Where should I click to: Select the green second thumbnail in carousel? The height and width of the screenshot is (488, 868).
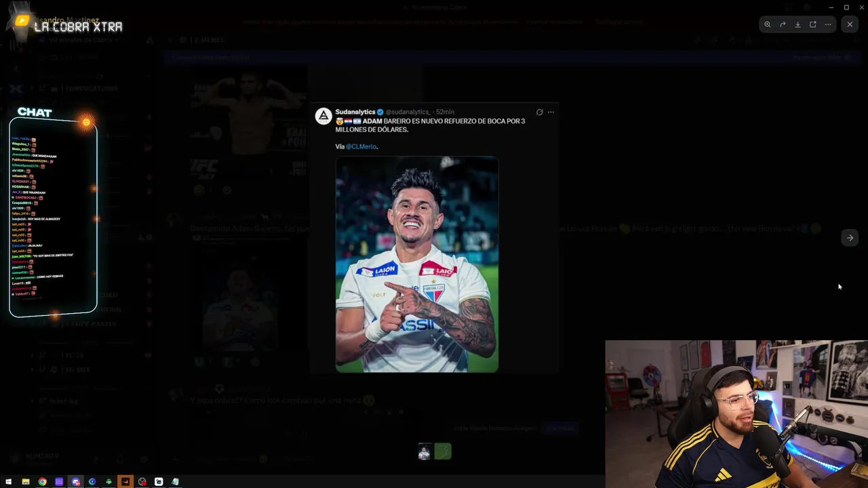pos(443,451)
